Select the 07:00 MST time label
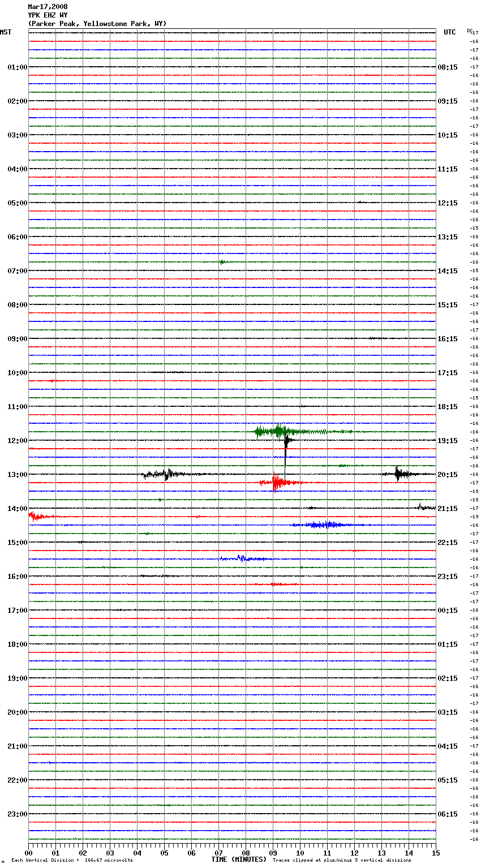Image resolution: width=481 pixels, height=868 pixels. [x=18, y=271]
